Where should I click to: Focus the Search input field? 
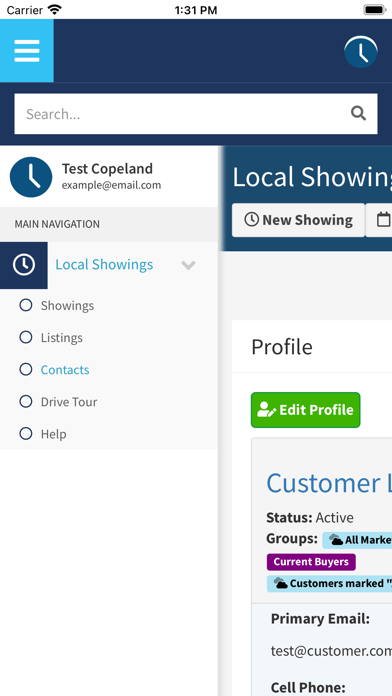point(196,114)
